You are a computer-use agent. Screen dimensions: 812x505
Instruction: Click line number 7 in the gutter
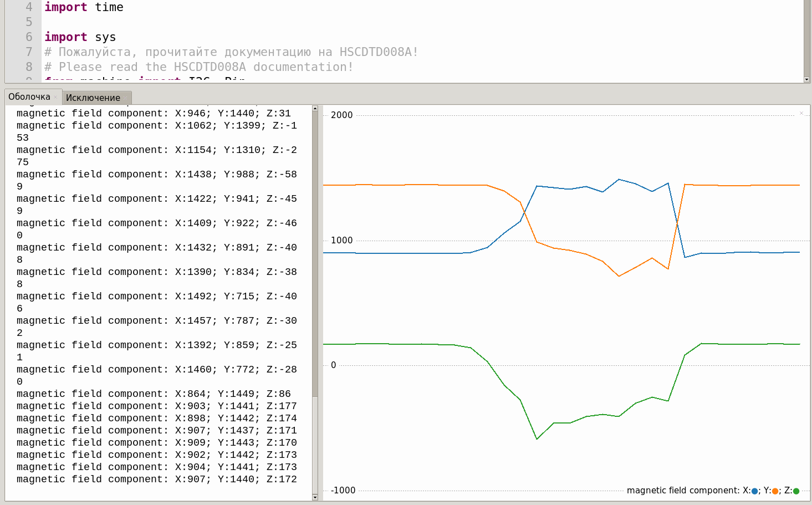tap(29, 52)
